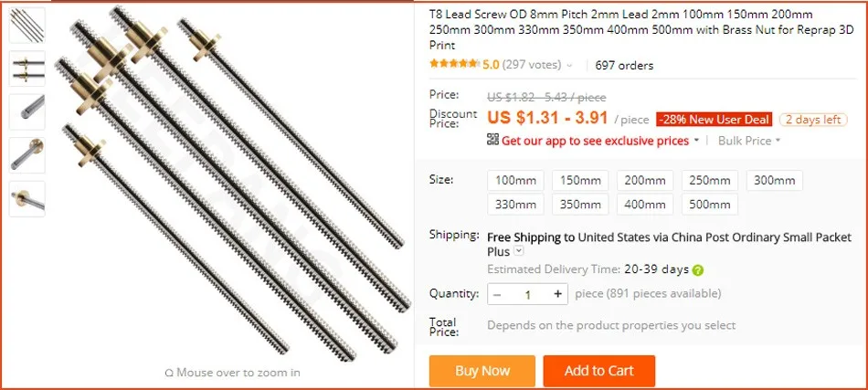Image resolution: width=868 pixels, height=390 pixels.
Task: Select the 100mm size option
Action: point(515,181)
